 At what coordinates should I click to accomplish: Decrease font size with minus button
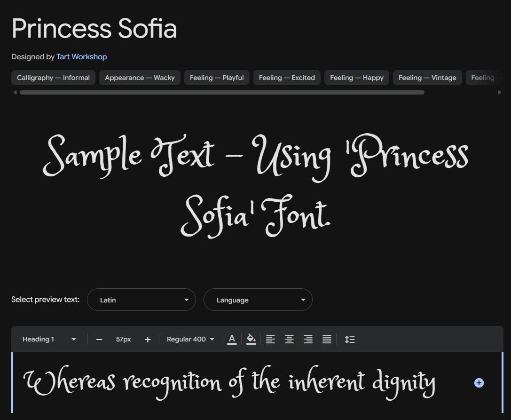(x=99, y=340)
